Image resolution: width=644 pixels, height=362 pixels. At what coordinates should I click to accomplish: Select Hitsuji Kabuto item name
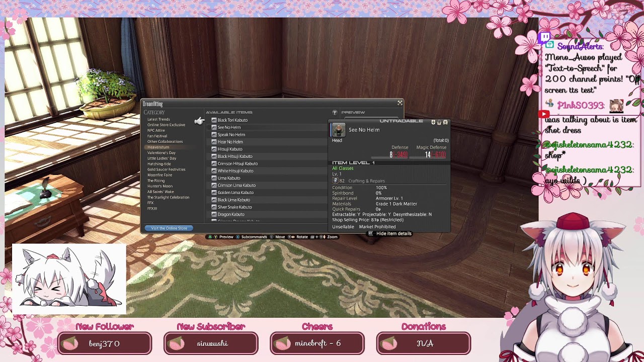point(230,149)
